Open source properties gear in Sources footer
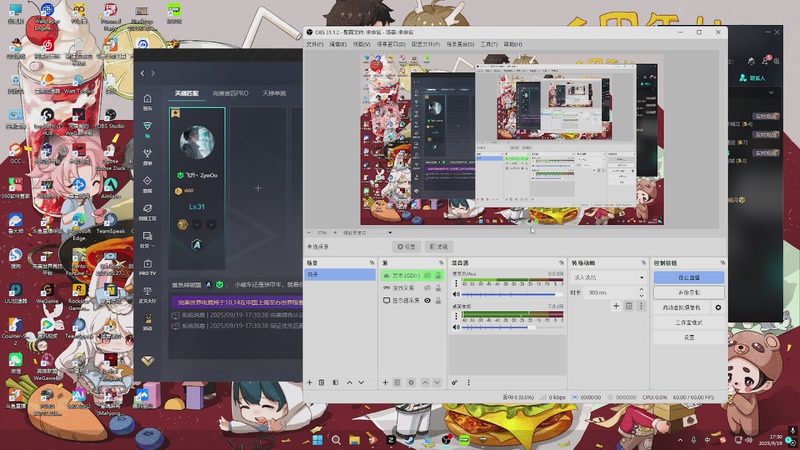The image size is (800, 450). 411,382
